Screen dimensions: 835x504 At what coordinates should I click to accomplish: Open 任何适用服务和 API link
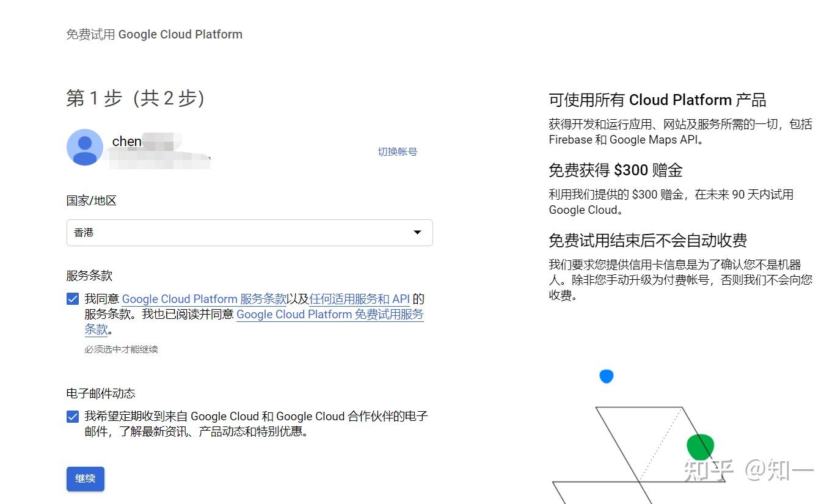(x=359, y=299)
